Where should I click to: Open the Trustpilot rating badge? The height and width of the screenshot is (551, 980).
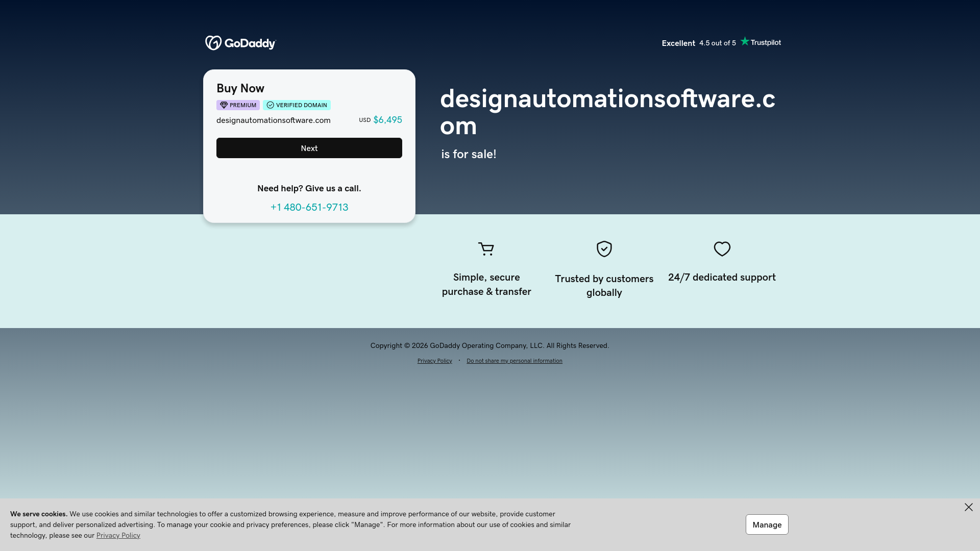click(x=761, y=42)
